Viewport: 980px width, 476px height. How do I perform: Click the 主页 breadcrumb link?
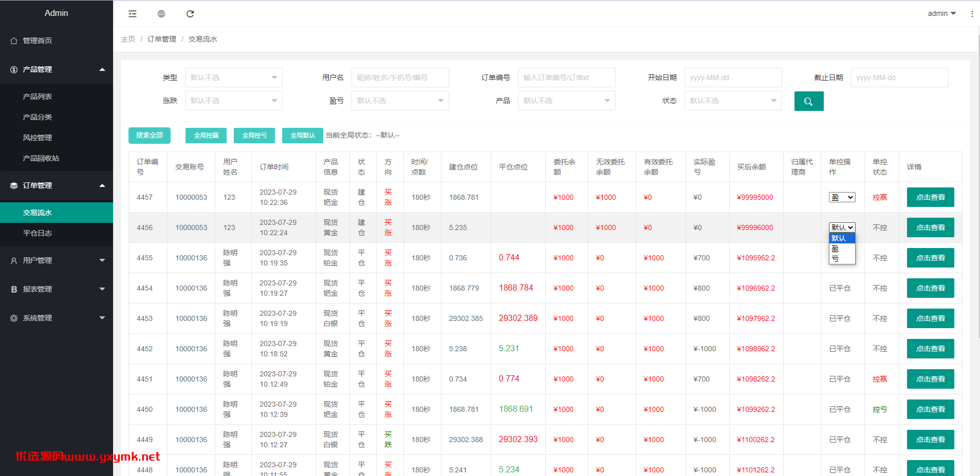128,39
